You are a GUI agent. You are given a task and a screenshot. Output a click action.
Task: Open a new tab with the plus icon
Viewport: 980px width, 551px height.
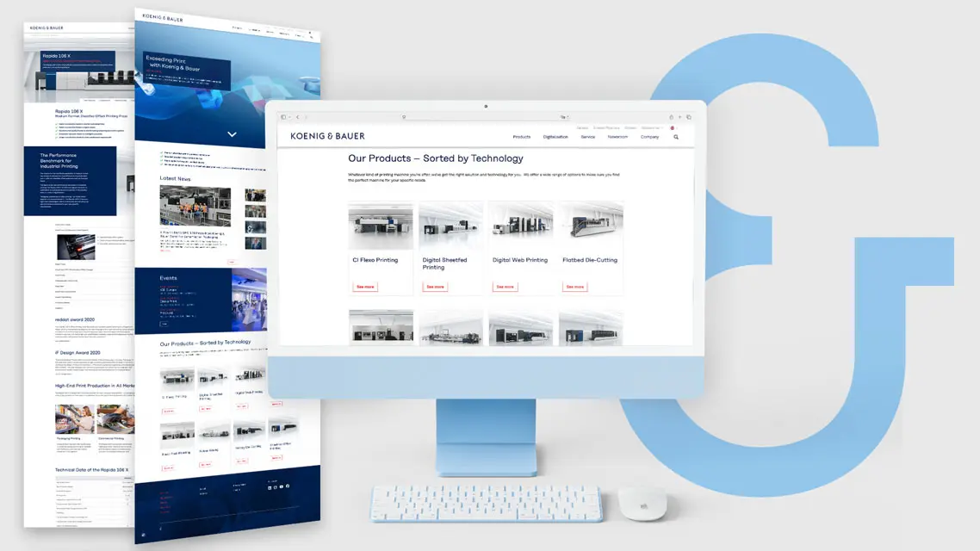point(680,116)
